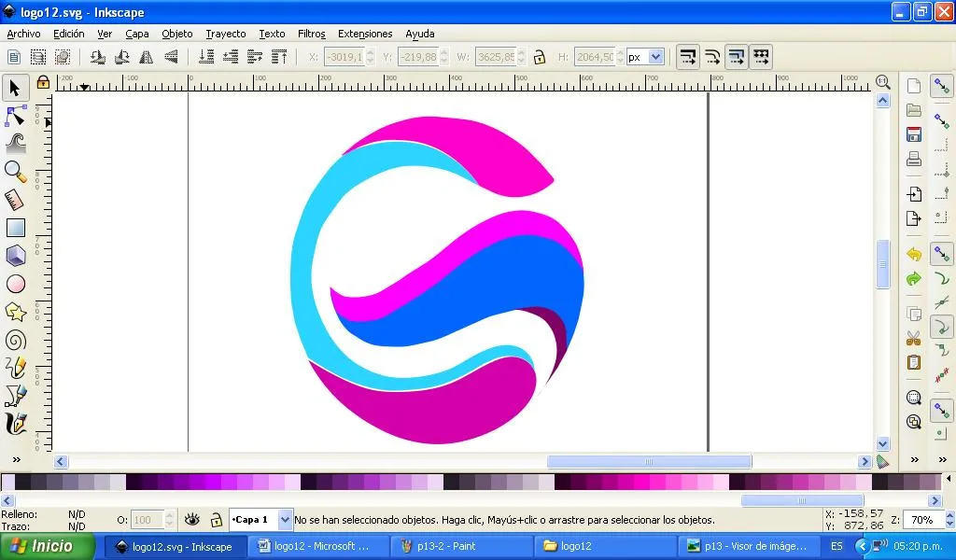
Task: Flip selection vertically
Action: coord(172,57)
